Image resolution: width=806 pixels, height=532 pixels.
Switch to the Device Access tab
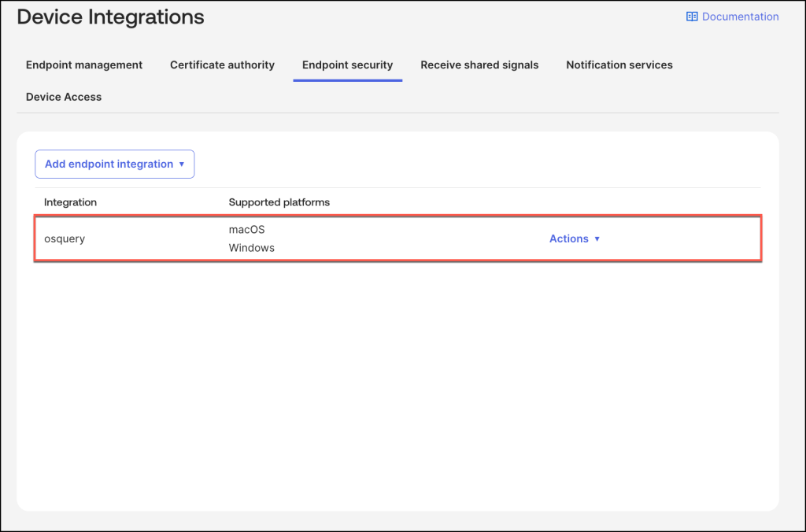(x=64, y=97)
